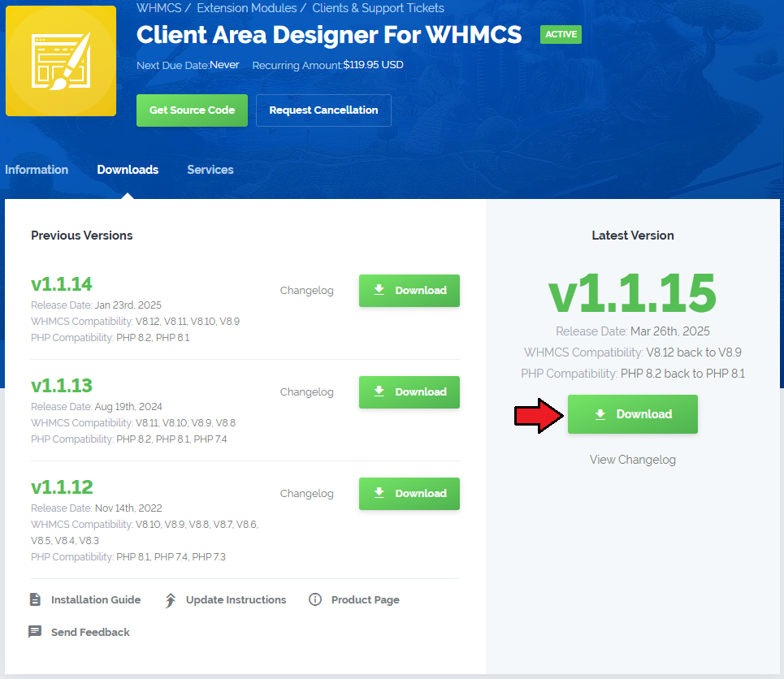
Task: Click the 'Latest Version' heading
Action: (x=633, y=236)
